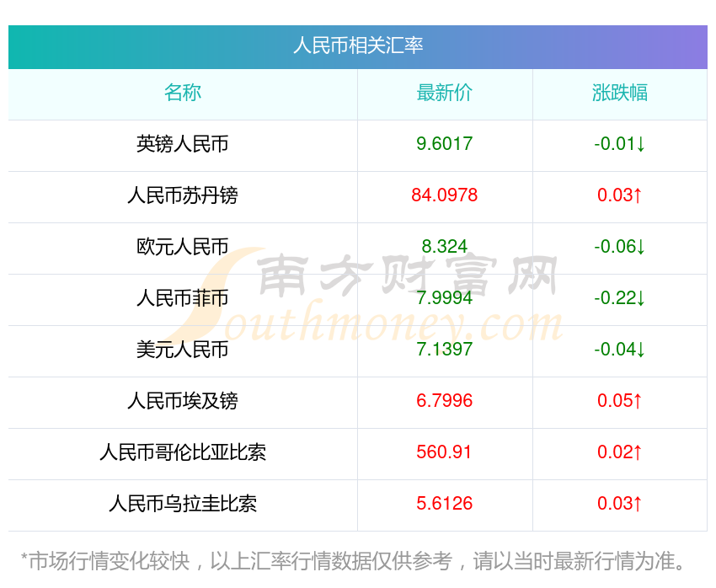This screenshot has height=588, width=716.
Task: Click the change value -0.04↓
Action: tap(620, 350)
